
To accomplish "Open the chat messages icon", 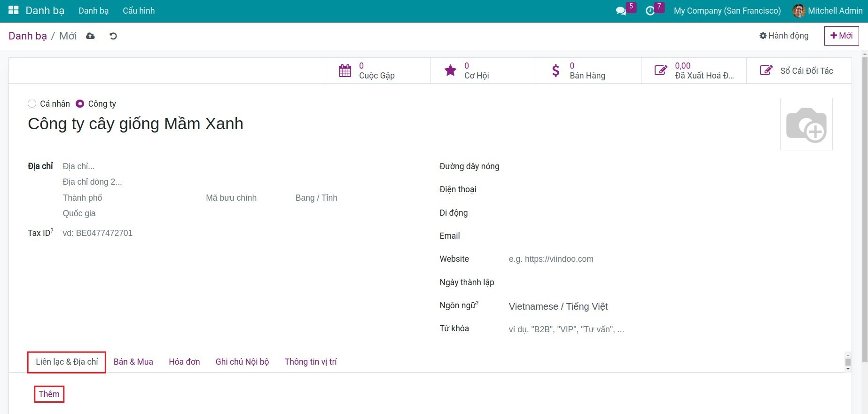I will coord(621,11).
